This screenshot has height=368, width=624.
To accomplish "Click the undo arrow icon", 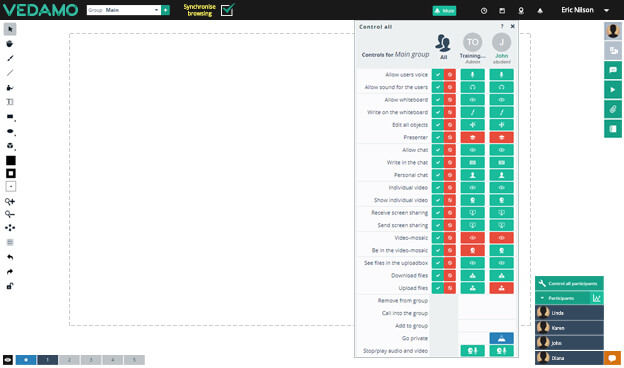I will click(10, 257).
